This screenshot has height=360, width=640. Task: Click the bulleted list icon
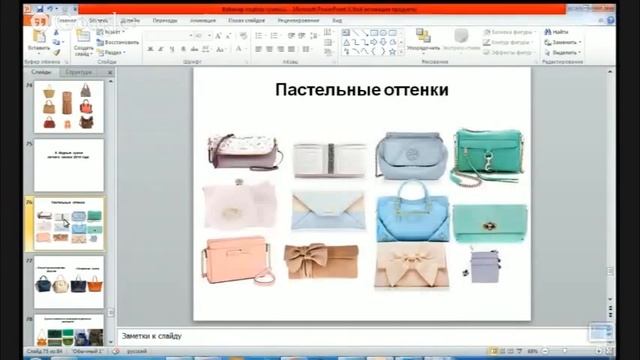coord(260,36)
